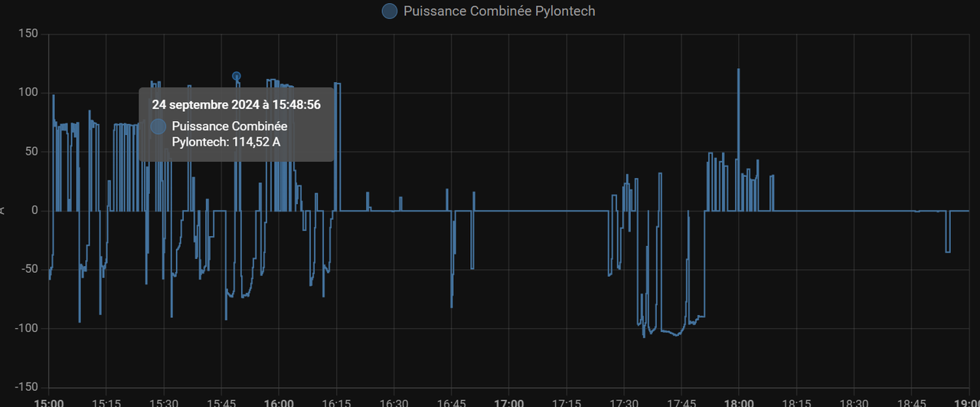Click the 17:45 time axis label

[x=681, y=402]
